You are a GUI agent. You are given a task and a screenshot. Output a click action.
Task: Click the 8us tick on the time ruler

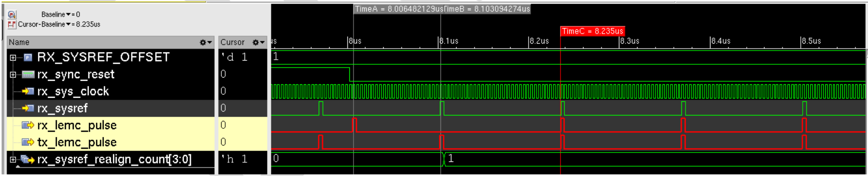click(x=355, y=41)
